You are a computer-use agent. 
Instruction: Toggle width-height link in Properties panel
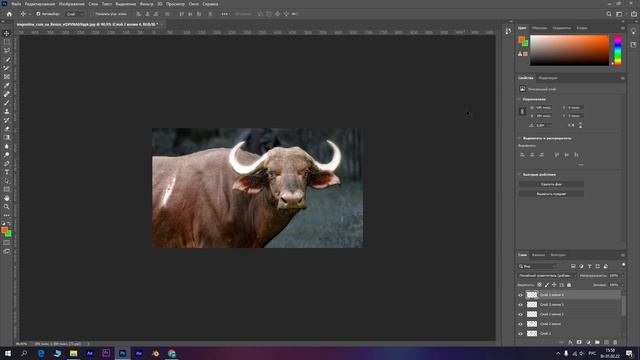[x=522, y=111]
